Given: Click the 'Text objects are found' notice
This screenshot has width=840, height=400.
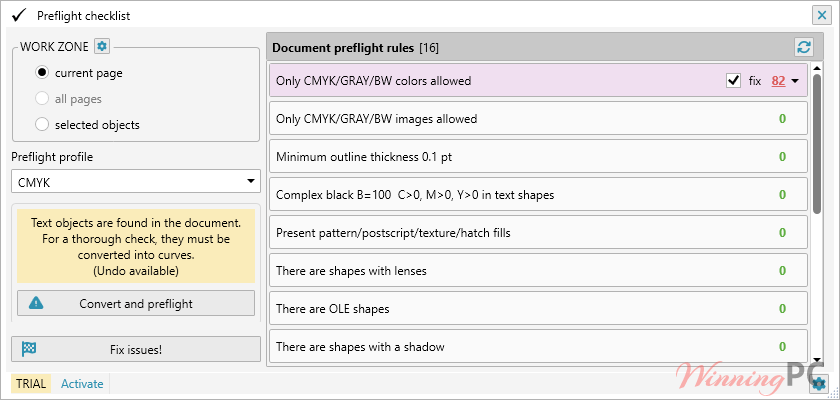Looking at the screenshot, I should 136,246.
